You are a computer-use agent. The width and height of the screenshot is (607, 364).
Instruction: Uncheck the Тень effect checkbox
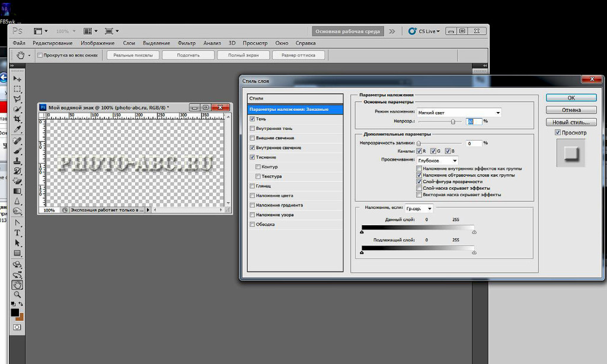pos(253,119)
